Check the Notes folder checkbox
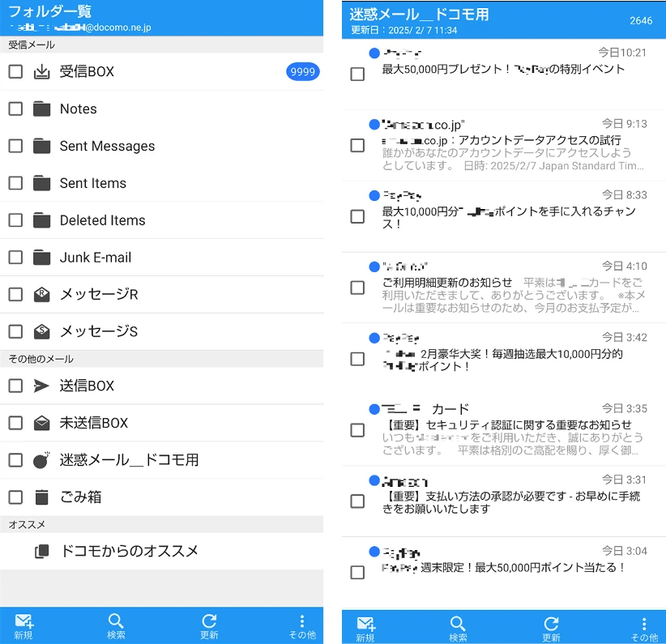The width and height of the screenshot is (666, 644). (15, 109)
